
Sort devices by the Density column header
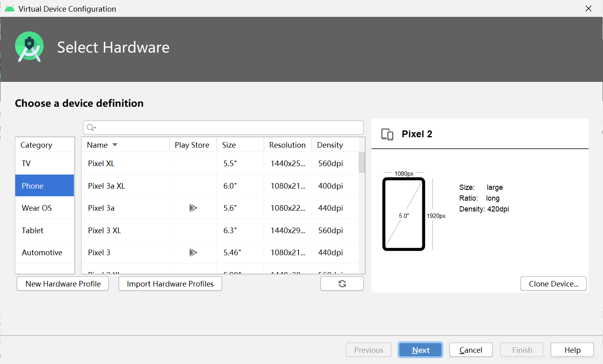point(335,145)
